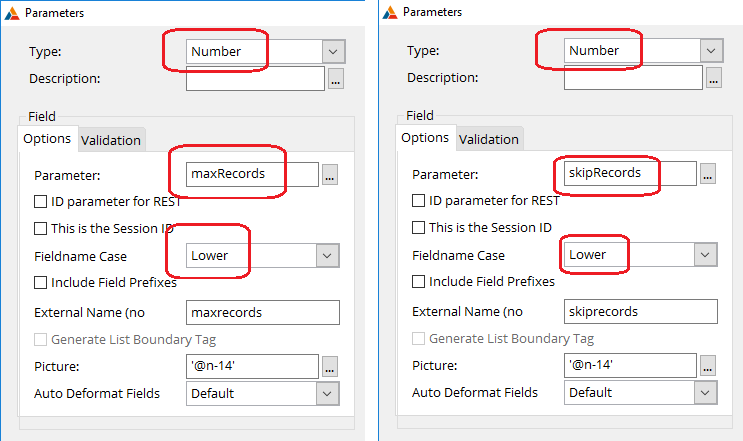The image size is (743, 441).
Task: Click Picture ellipsis button in the maxRecords dialog
Action: tap(330, 367)
